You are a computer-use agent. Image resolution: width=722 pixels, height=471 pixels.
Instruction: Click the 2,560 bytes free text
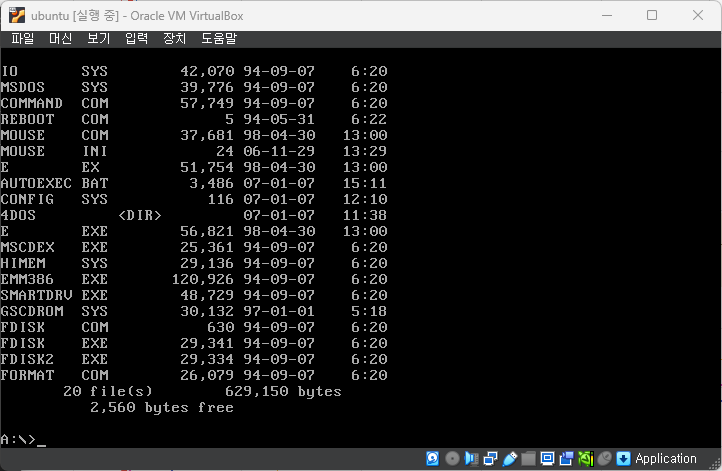point(162,407)
